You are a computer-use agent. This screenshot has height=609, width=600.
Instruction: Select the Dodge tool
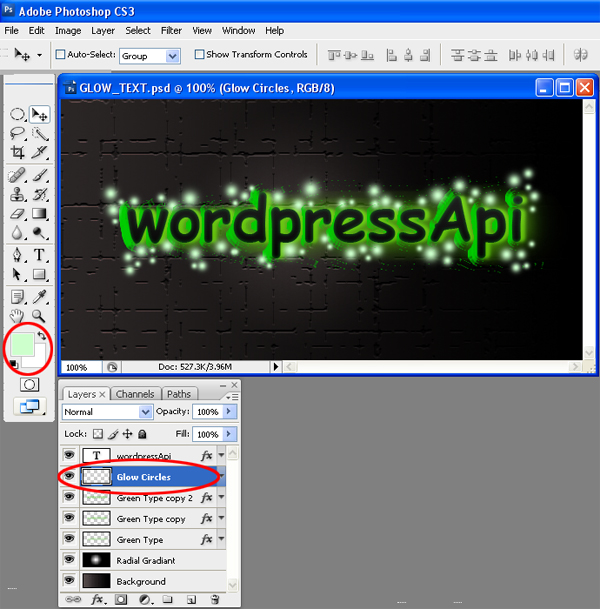click(x=39, y=232)
